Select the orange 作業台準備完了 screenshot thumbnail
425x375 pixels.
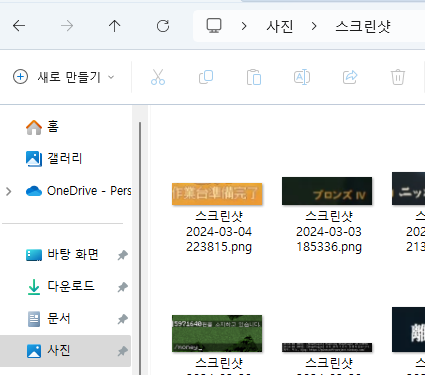point(217,194)
